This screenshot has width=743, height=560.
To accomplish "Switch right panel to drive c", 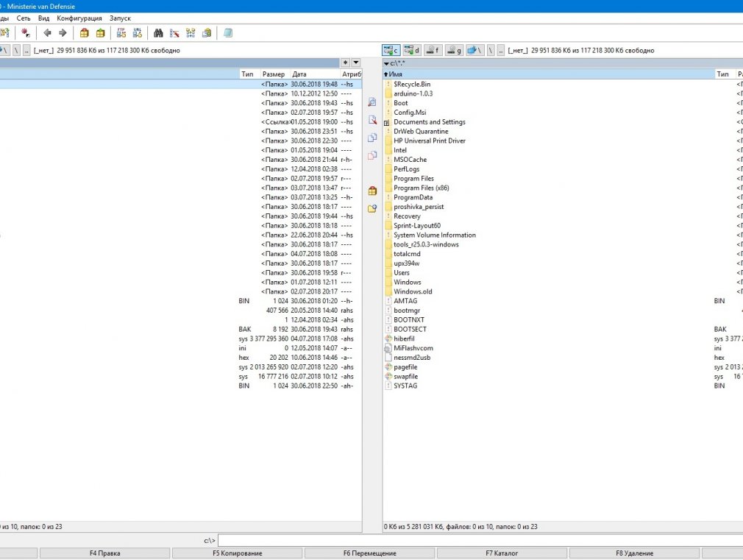I will [x=391, y=50].
